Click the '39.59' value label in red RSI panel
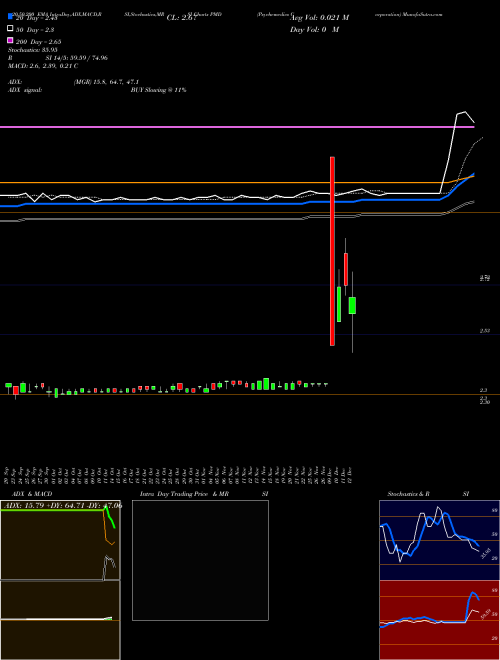The height and width of the screenshot is (660, 500). pos(485,614)
